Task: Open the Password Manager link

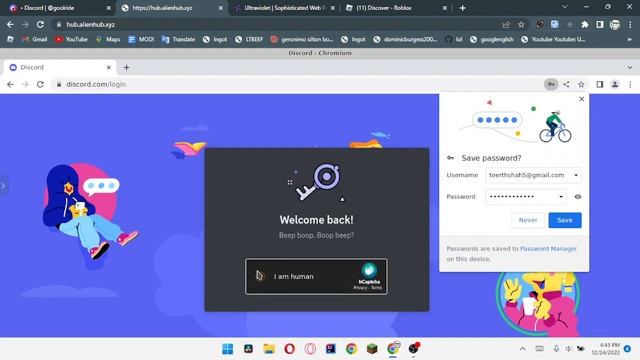Action: tap(548, 248)
